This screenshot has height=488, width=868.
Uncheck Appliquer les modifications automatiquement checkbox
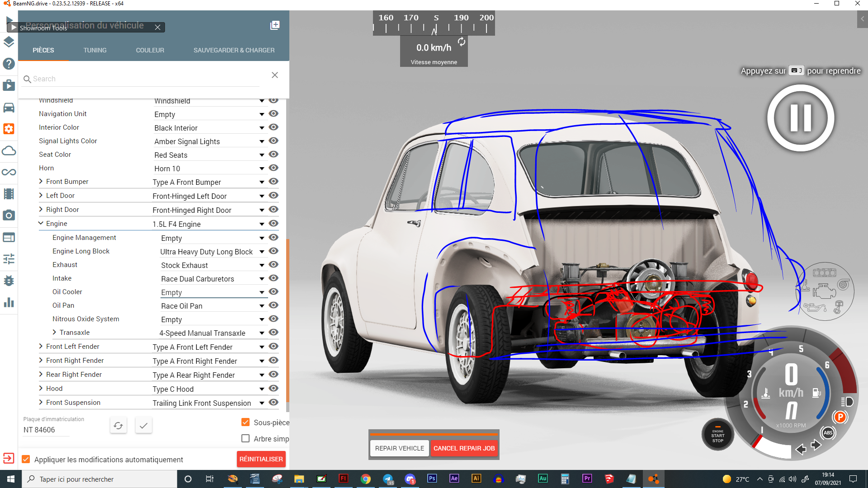26,460
